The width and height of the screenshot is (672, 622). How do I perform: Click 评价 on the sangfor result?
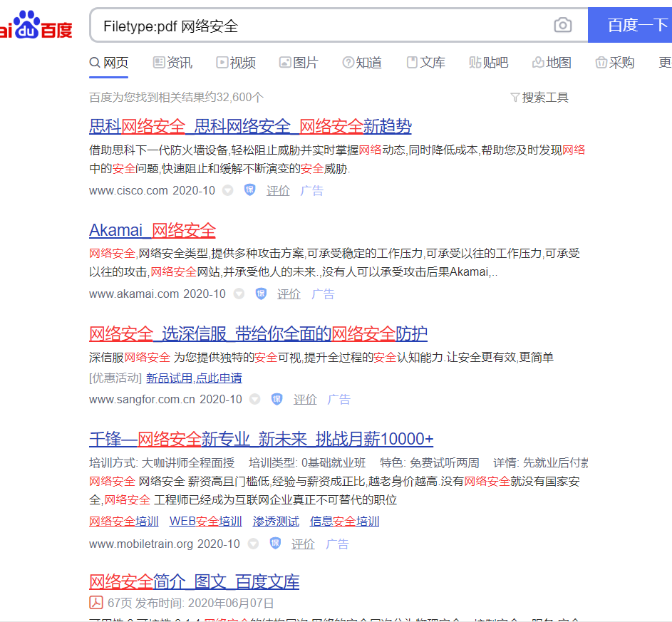click(x=305, y=400)
